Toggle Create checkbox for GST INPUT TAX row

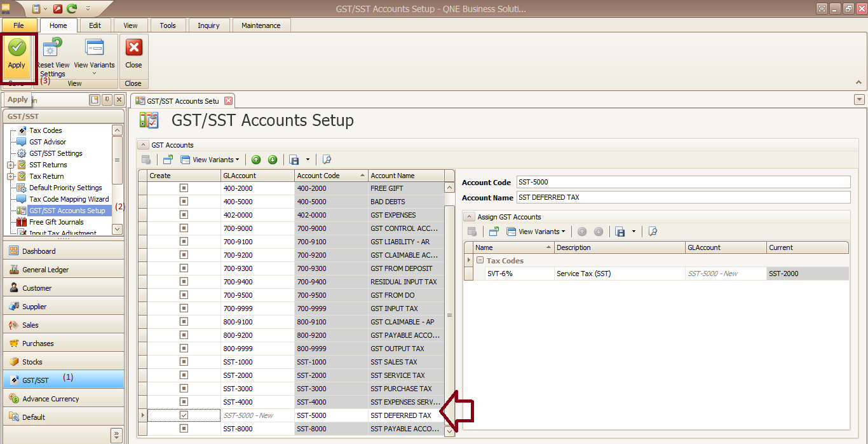point(184,309)
